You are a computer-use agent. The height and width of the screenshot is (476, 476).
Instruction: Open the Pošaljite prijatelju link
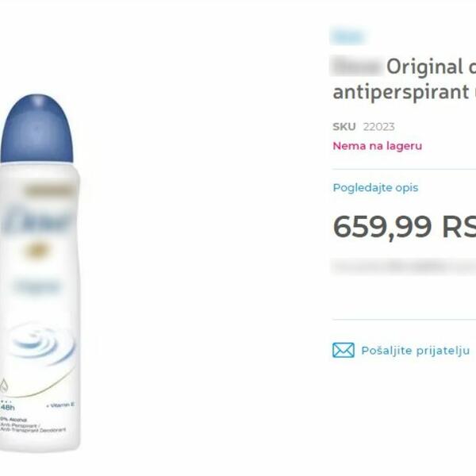click(415, 351)
